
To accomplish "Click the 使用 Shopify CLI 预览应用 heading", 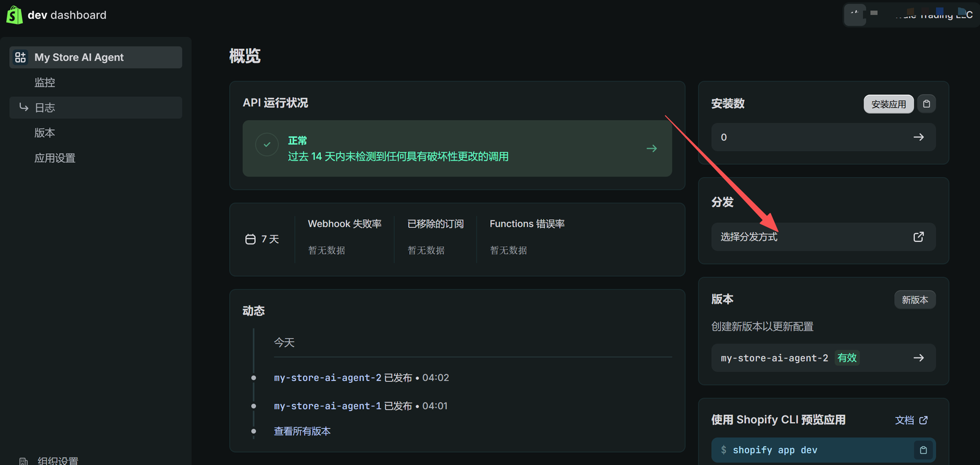I will [x=778, y=420].
